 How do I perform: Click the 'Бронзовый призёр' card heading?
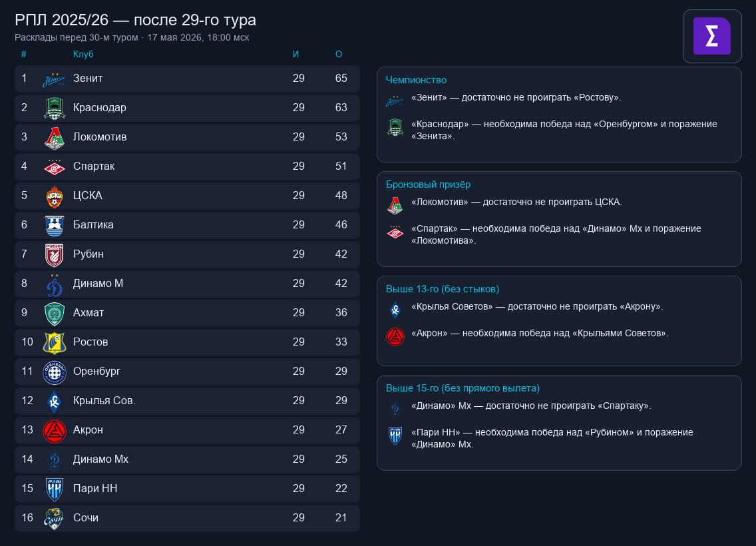[428, 184]
